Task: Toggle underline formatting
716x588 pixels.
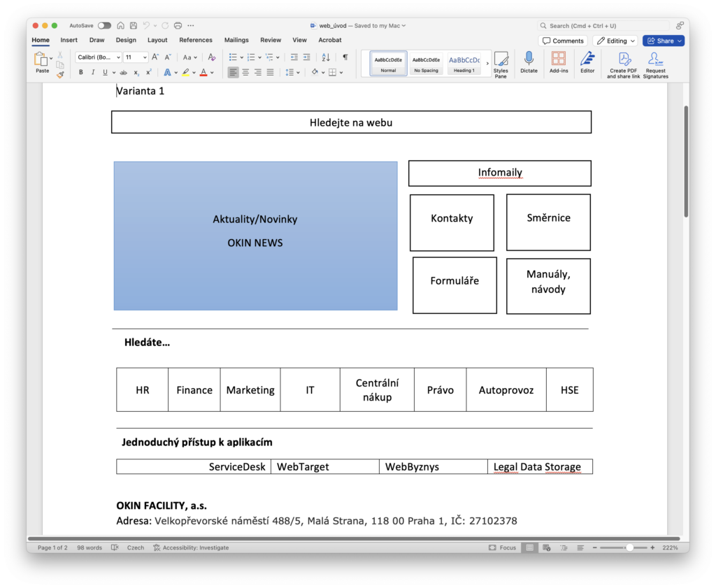Action: [105, 73]
